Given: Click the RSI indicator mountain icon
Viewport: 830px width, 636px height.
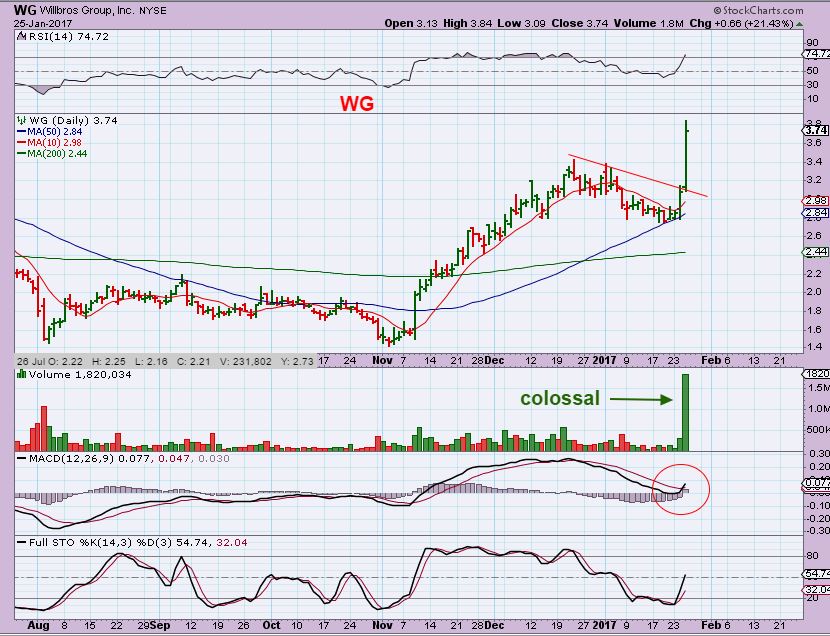Looking at the screenshot, I should click(x=21, y=36).
